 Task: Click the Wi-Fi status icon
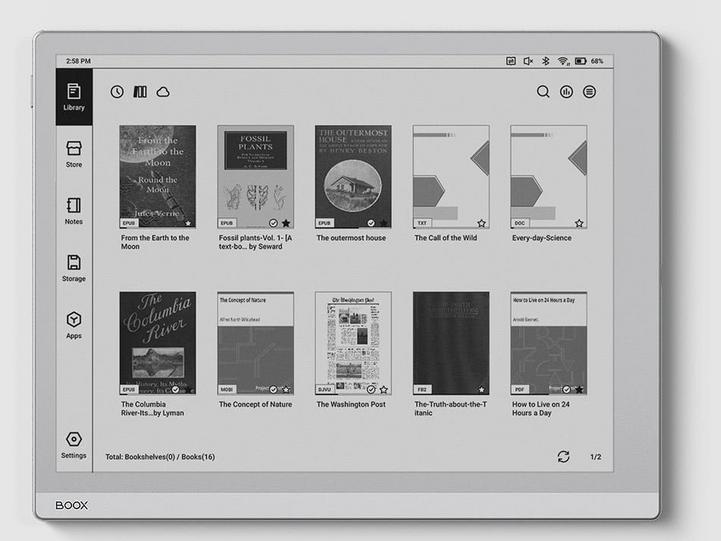pos(562,61)
